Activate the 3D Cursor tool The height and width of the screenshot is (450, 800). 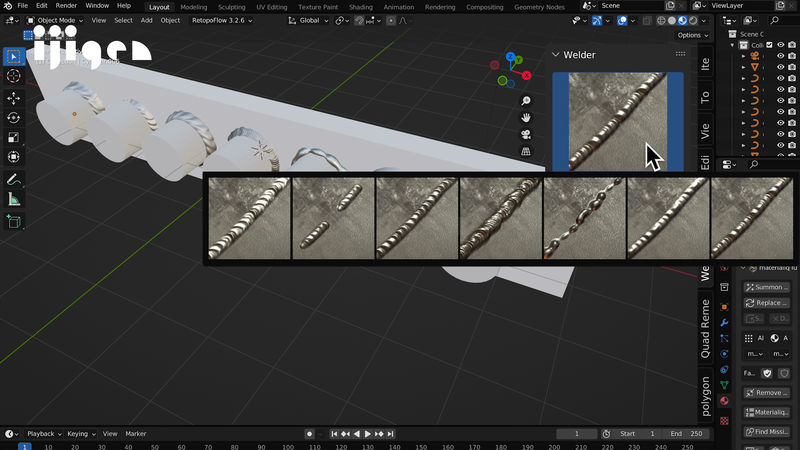pos(14,76)
